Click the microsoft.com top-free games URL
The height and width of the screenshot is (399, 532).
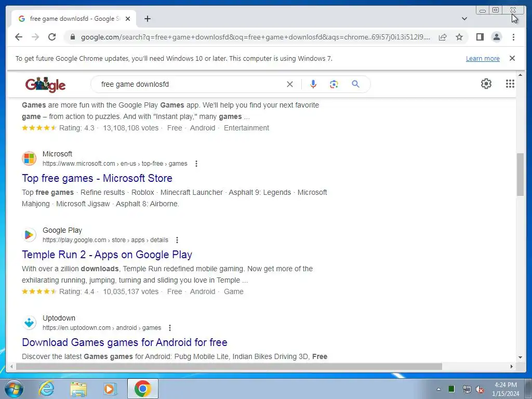tap(115, 164)
